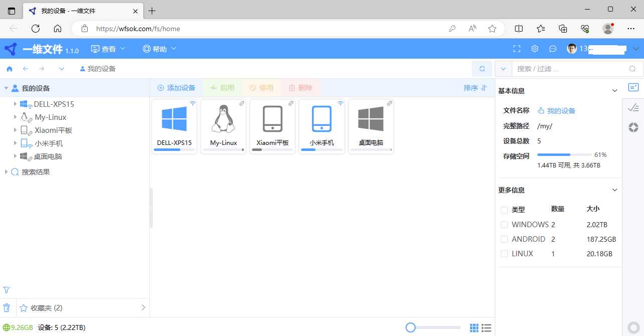Image resolution: width=644 pixels, height=336 pixels.
Task: Open the messages chat bubble icon
Action: click(553, 49)
